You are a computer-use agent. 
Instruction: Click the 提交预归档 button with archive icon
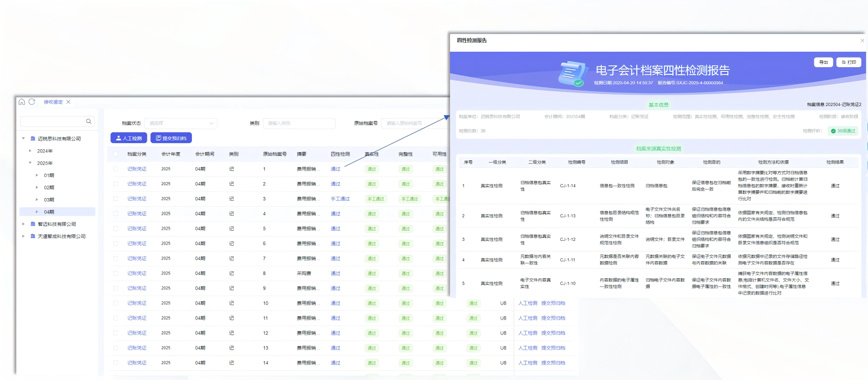[171, 138]
